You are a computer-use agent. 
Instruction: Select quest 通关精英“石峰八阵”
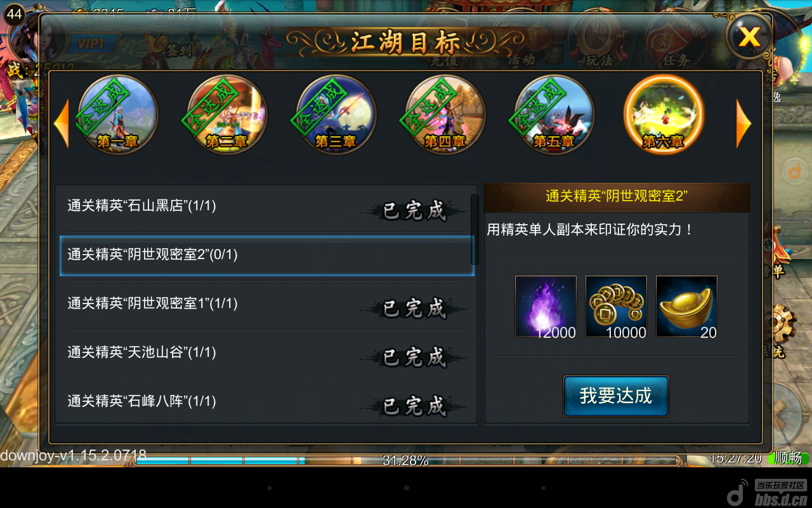click(266, 401)
